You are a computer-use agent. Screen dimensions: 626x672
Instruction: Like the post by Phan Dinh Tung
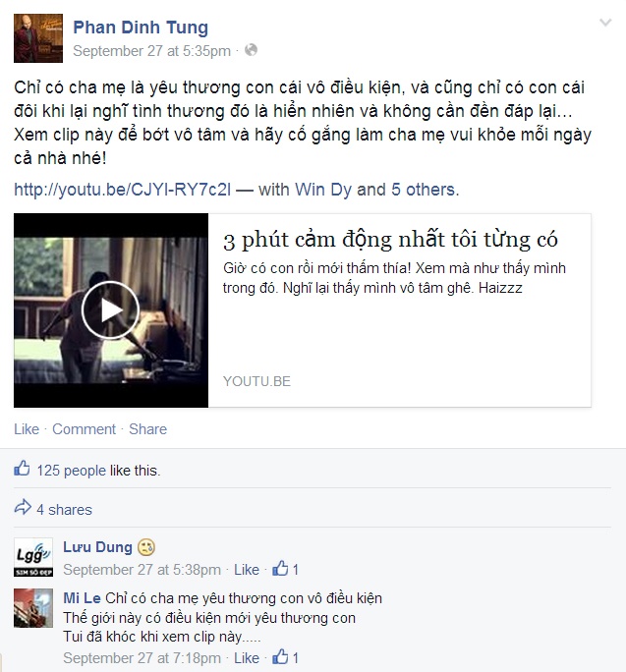27,429
